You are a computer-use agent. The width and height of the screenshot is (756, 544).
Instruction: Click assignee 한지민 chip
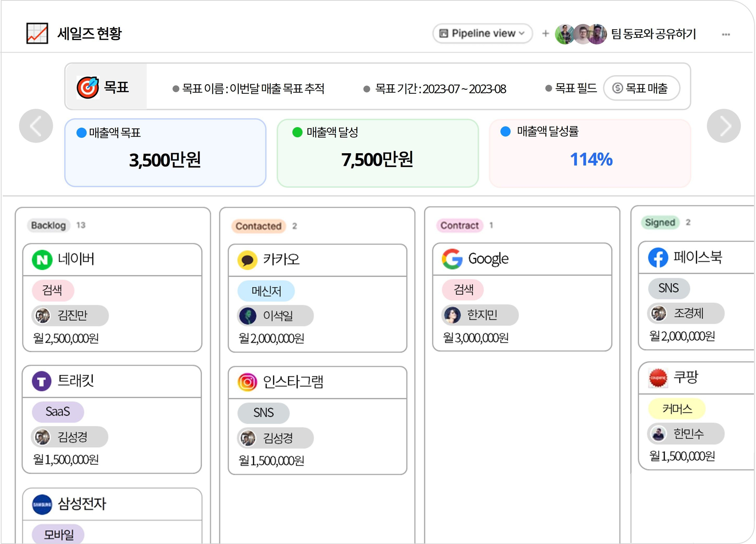[x=480, y=315]
